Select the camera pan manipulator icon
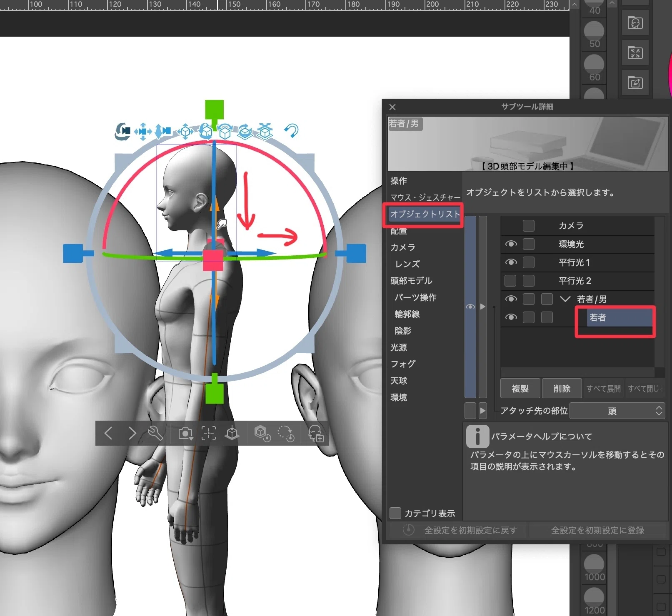Screen dimensions: 672x616 coord(143,131)
